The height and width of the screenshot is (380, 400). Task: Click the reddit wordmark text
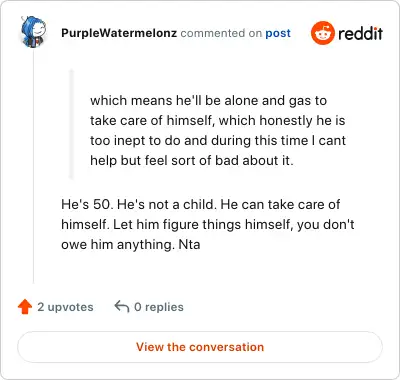tap(360, 33)
